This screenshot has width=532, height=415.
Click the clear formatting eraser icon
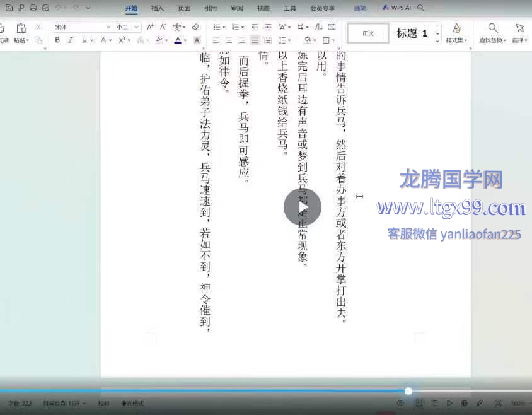[195, 27]
